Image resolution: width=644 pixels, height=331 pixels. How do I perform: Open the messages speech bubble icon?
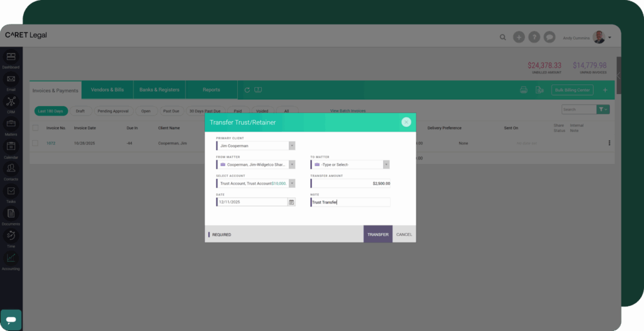[x=549, y=37]
